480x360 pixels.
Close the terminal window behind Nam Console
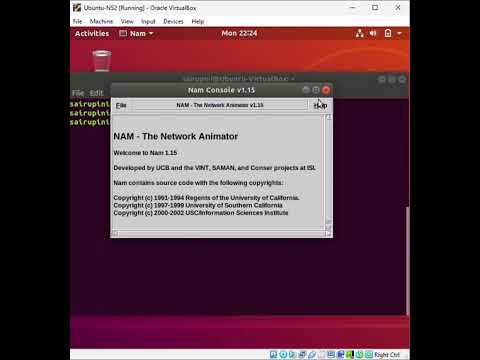(x=402, y=79)
